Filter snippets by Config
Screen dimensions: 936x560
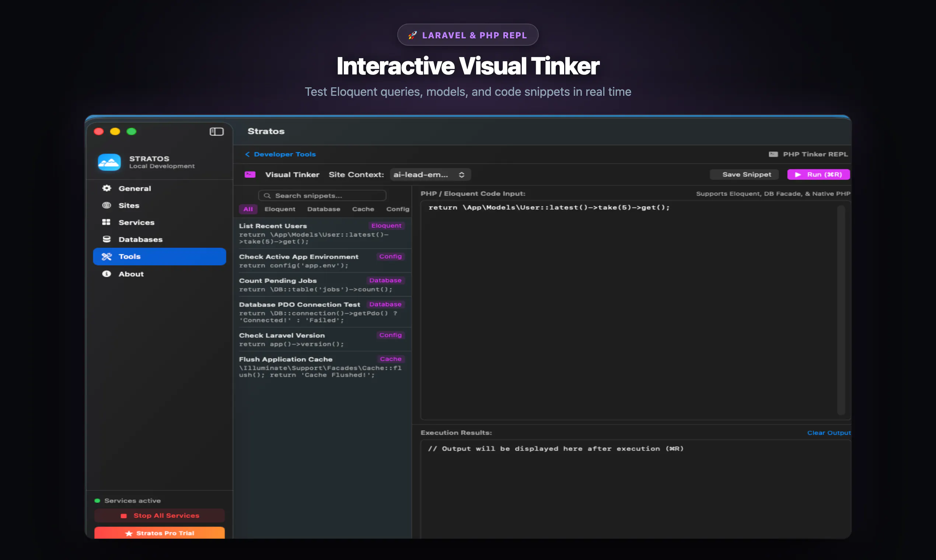tap(398, 209)
